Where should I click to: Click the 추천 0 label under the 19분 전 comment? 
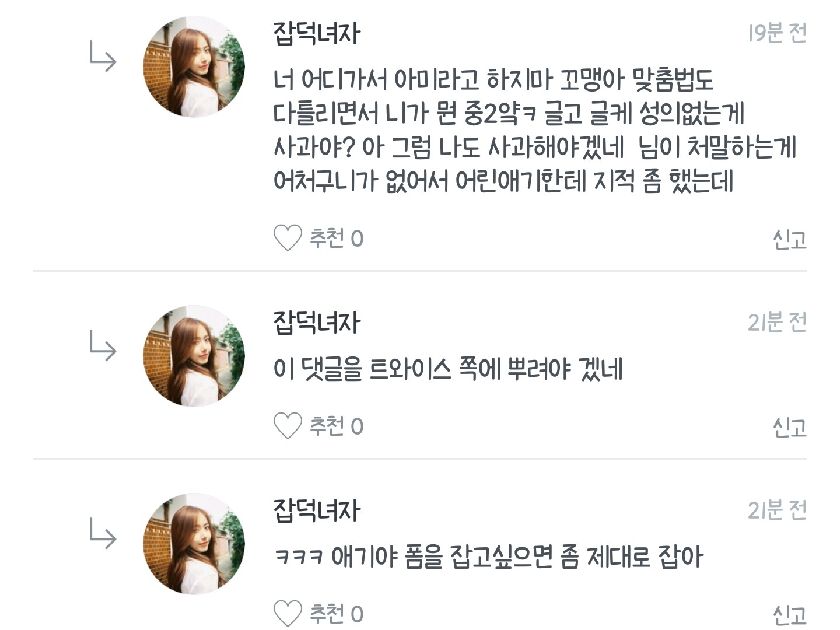[337, 239]
